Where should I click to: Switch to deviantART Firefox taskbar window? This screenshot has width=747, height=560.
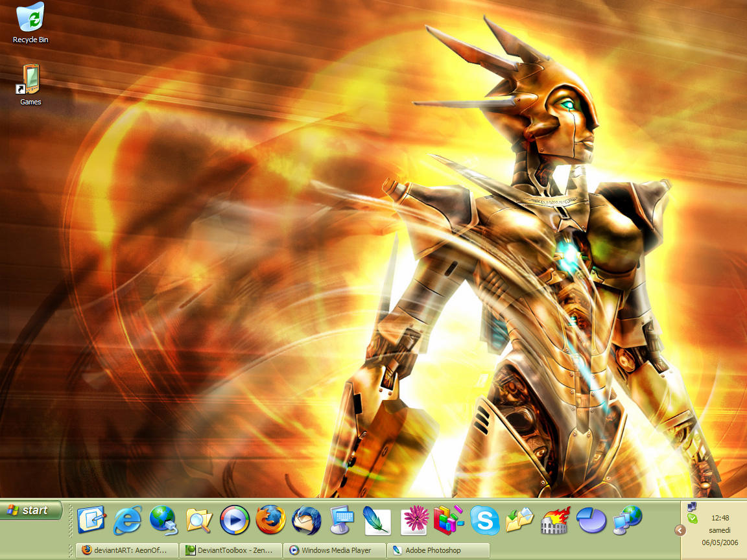tap(126, 550)
